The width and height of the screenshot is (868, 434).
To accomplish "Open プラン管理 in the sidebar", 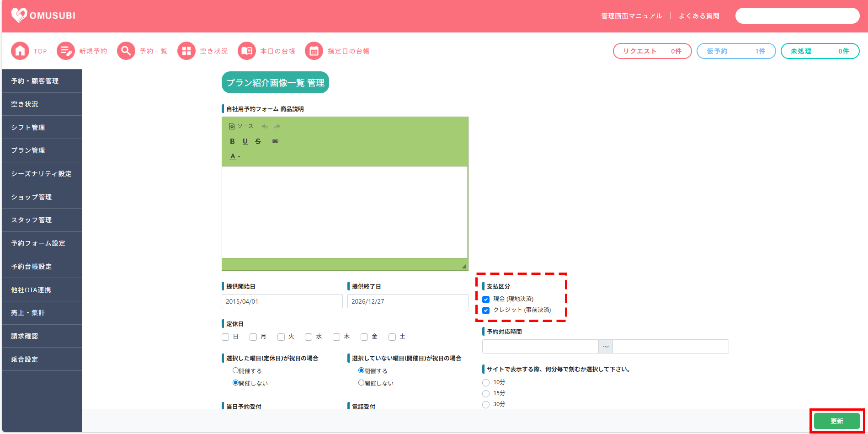I will coord(28,150).
